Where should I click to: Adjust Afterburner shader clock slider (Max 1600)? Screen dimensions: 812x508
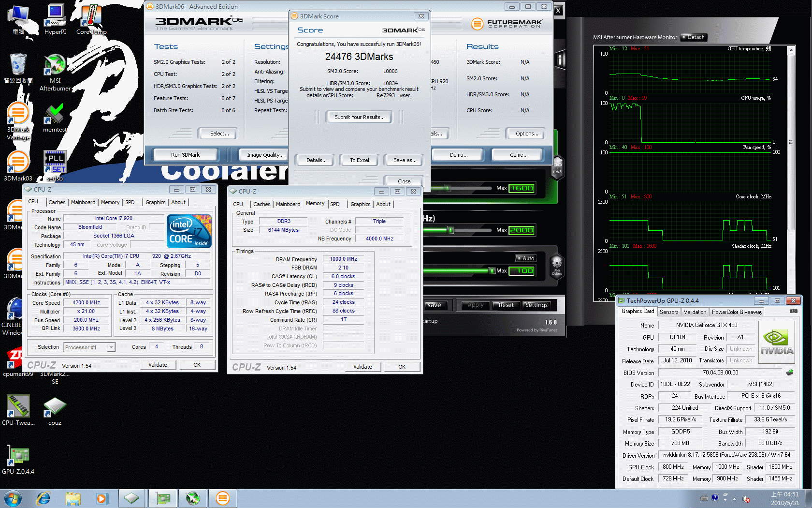(448, 188)
